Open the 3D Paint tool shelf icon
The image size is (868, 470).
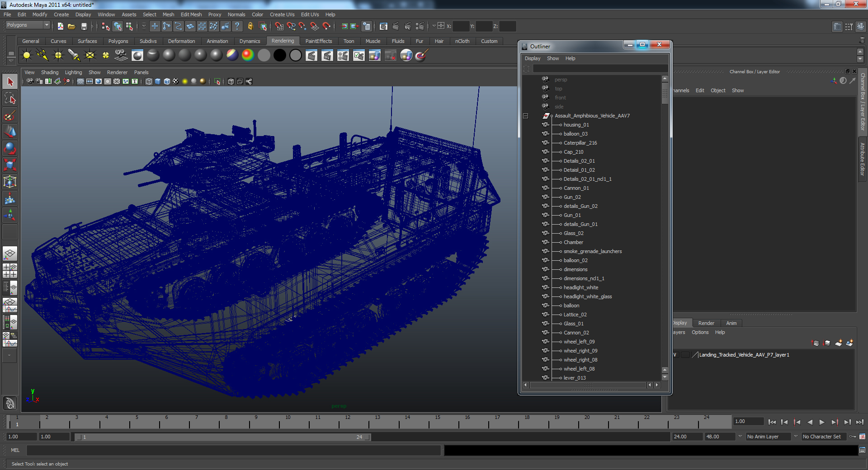[421, 55]
